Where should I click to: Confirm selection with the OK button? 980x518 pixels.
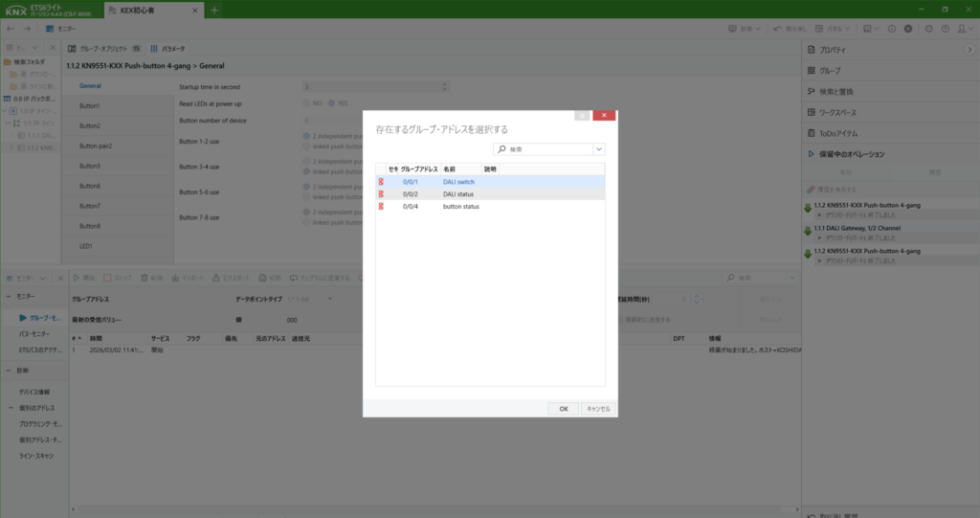click(x=563, y=408)
